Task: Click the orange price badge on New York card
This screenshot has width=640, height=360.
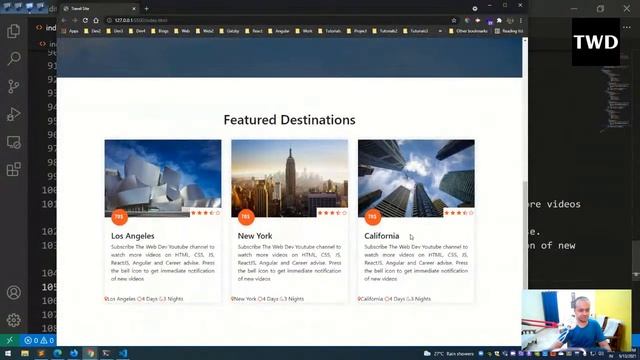Action: [x=246, y=217]
